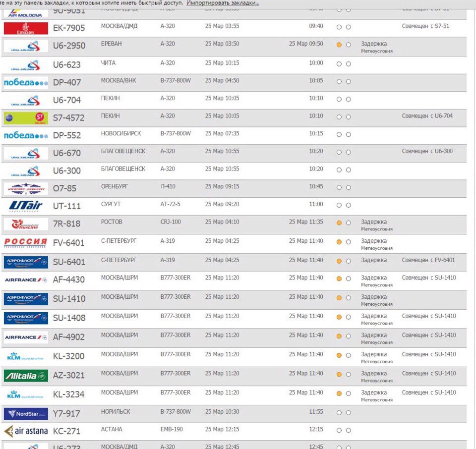Screen dimensions: 476x449
Task: Click the KLM logo beside flight KL-3200
Action: pos(26,356)
